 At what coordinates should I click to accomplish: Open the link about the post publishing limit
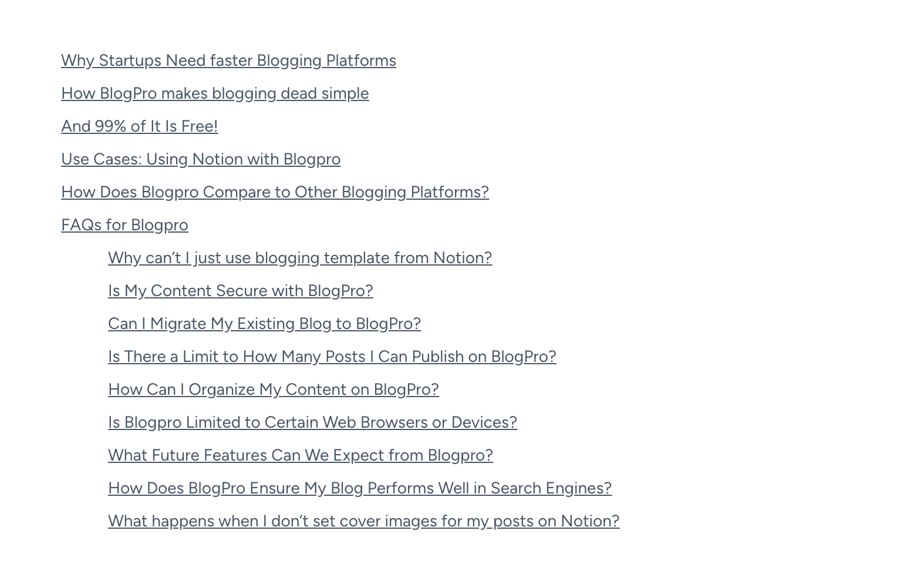[x=332, y=357]
